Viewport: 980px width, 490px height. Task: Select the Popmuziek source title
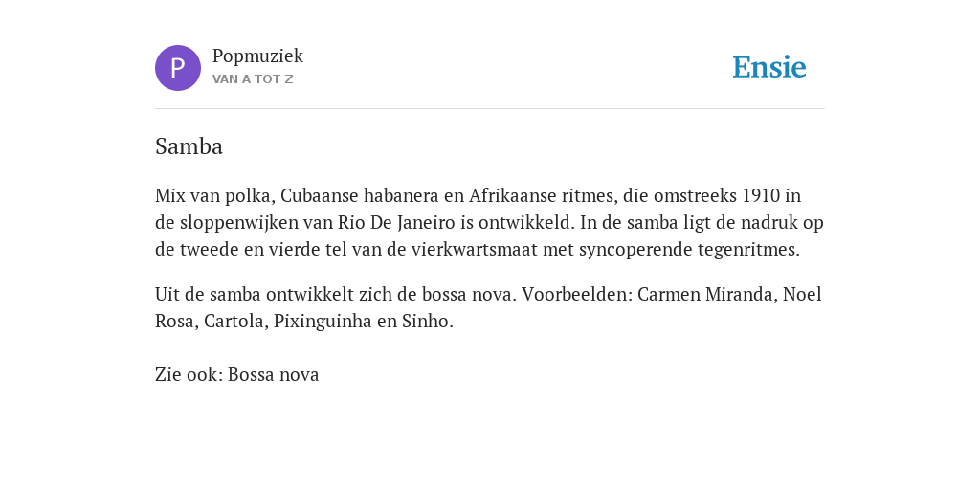coord(257,56)
